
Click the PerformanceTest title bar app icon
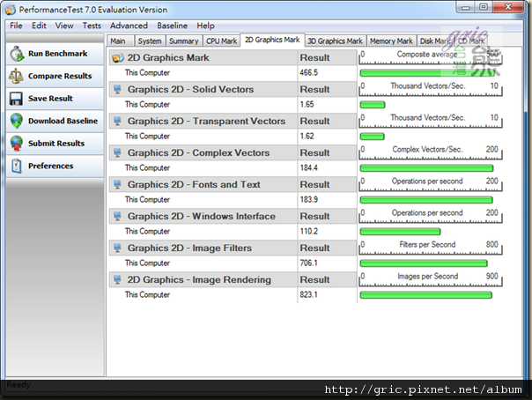point(11,10)
